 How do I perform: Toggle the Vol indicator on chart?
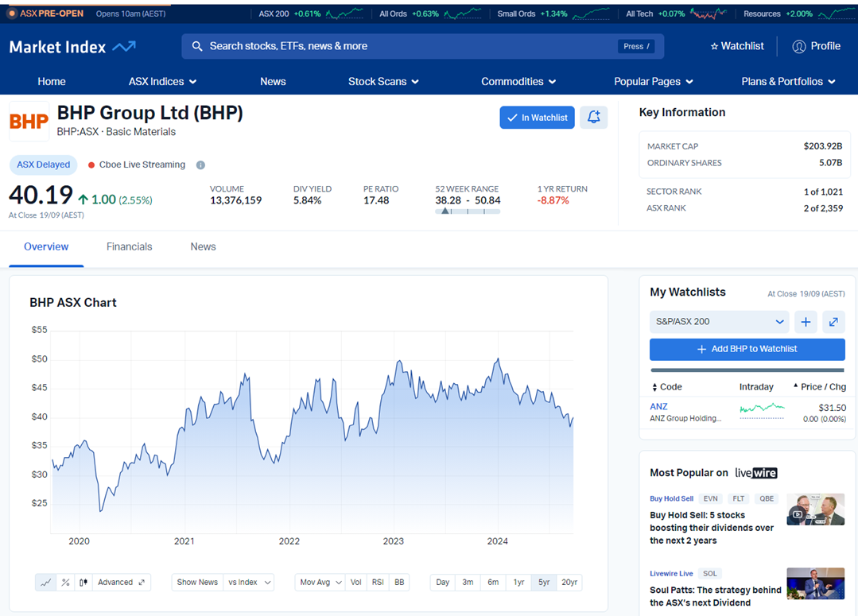point(356,583)
